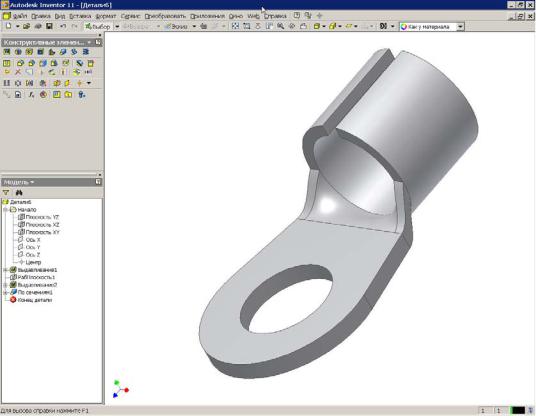
Task: Select the Hole feature tool
Action: (29, 52)
